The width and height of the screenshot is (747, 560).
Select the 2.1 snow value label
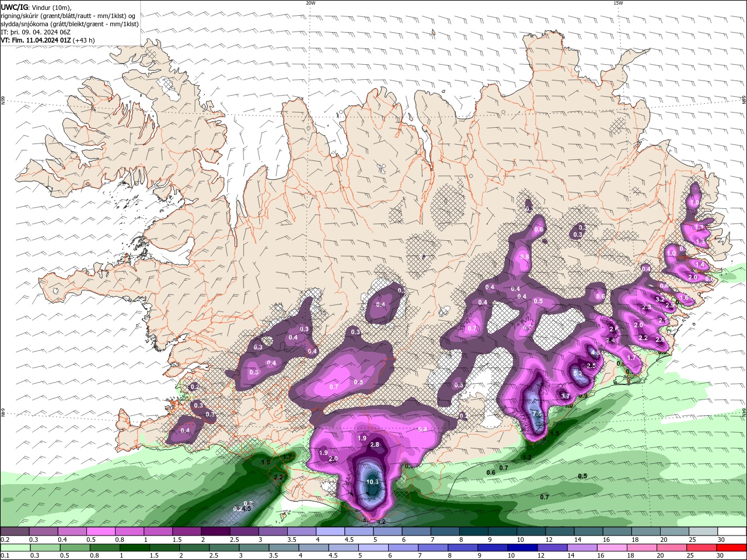[x=663, y=320]
